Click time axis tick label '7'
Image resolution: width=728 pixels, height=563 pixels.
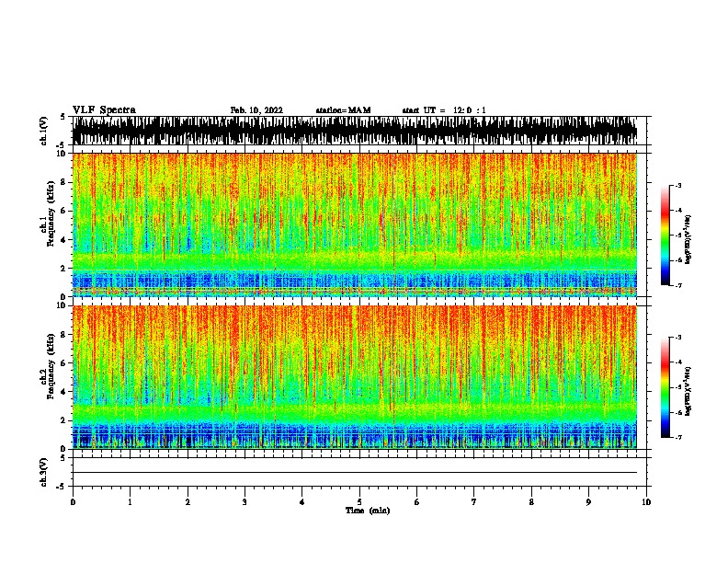pos(474,502)
